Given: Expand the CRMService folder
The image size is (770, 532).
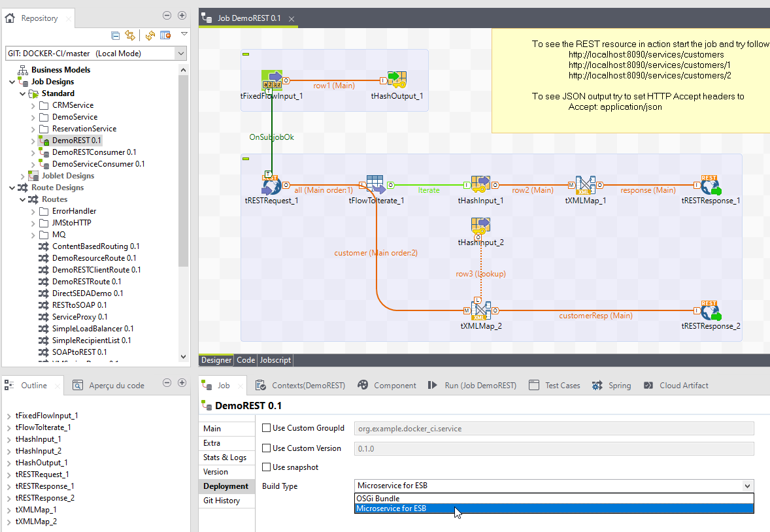Looking at the screenshot, I should (x=33, y=105).
